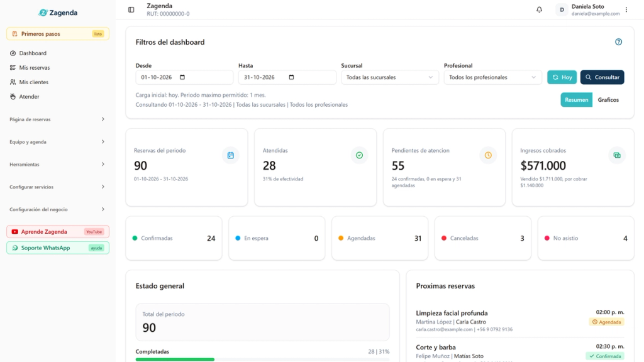Open the Desde date calendar picker icon

tap(182, 77)
